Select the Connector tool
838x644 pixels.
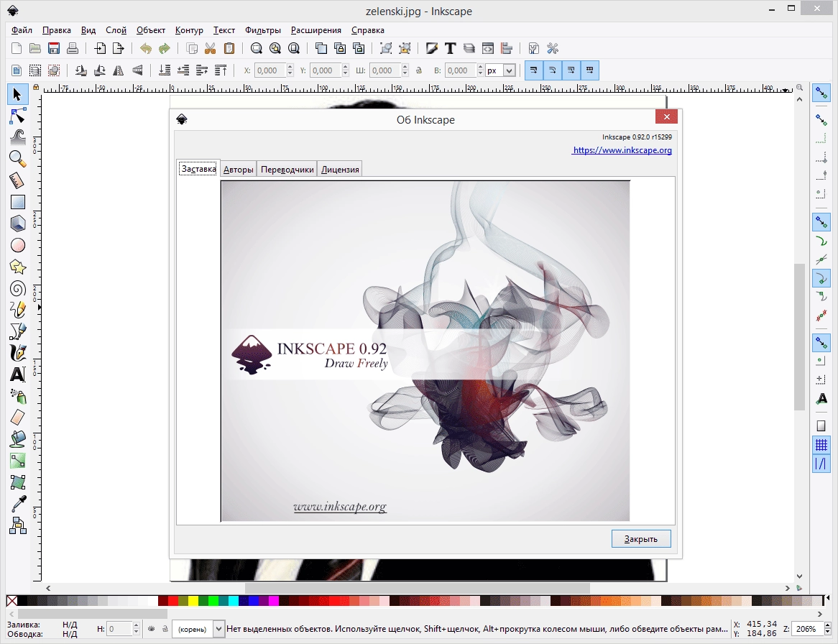[18, 526]
